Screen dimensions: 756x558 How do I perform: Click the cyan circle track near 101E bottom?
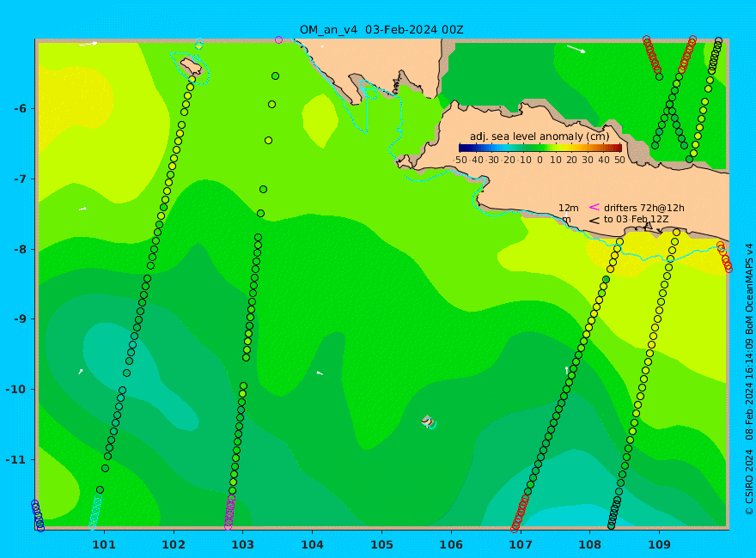pyautogui.click(x=95, y=513)
